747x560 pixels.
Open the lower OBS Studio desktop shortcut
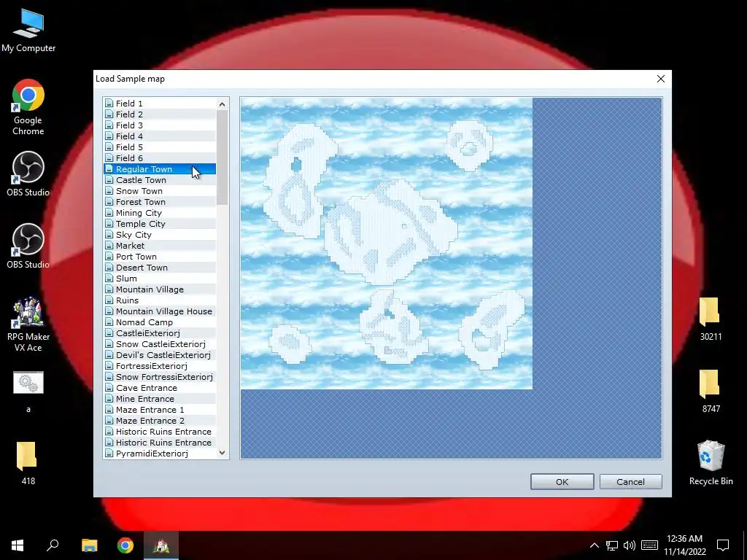tap(28, 246)
